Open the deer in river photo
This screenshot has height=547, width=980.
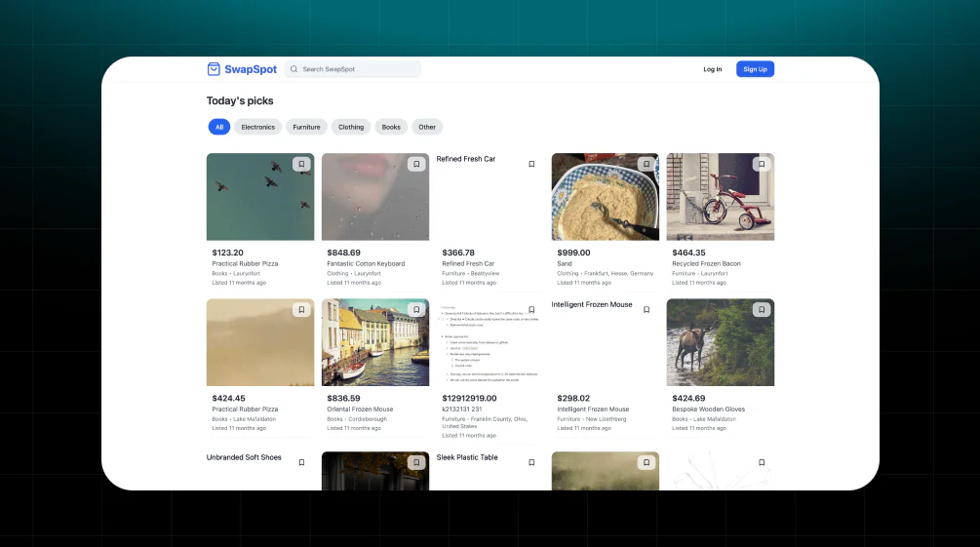pos(720,342)
